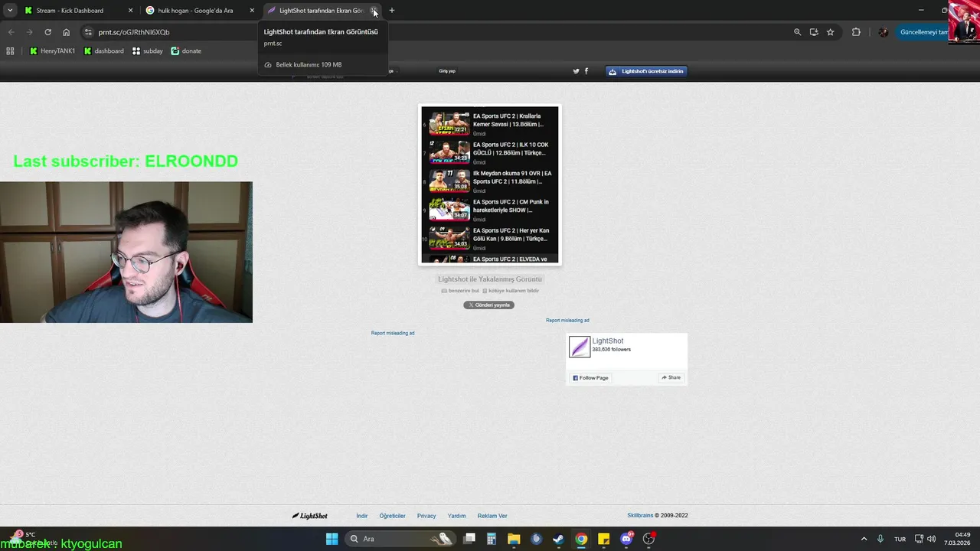Open the tab search dropdown arrow
This screenshot has width=980, height=551.
point(10,11)
